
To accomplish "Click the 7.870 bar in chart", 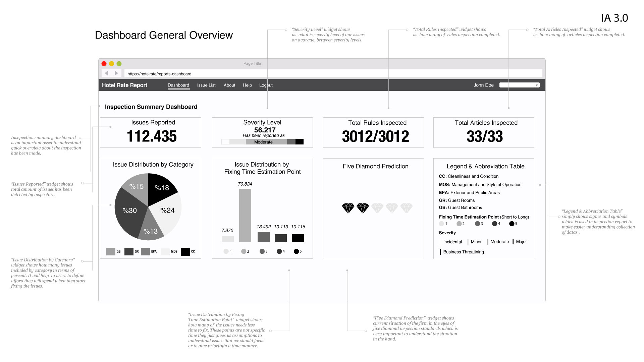I will tap(228, 239).
